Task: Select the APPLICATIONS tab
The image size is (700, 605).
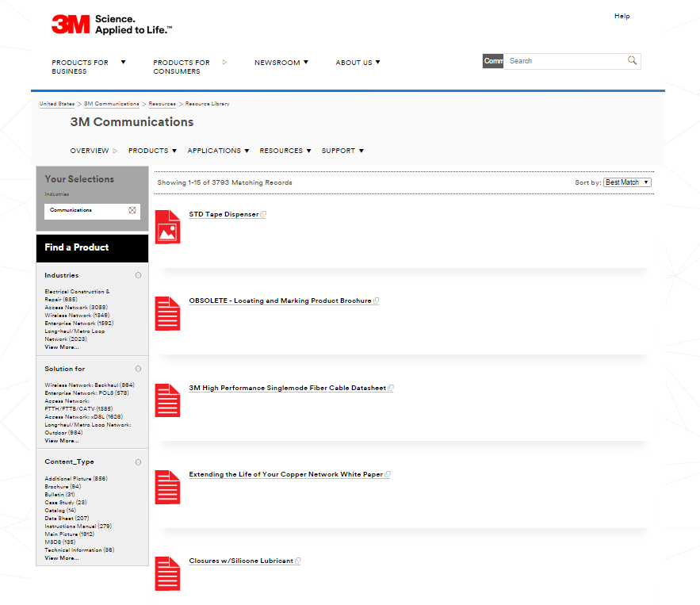Action: (218, 151)
